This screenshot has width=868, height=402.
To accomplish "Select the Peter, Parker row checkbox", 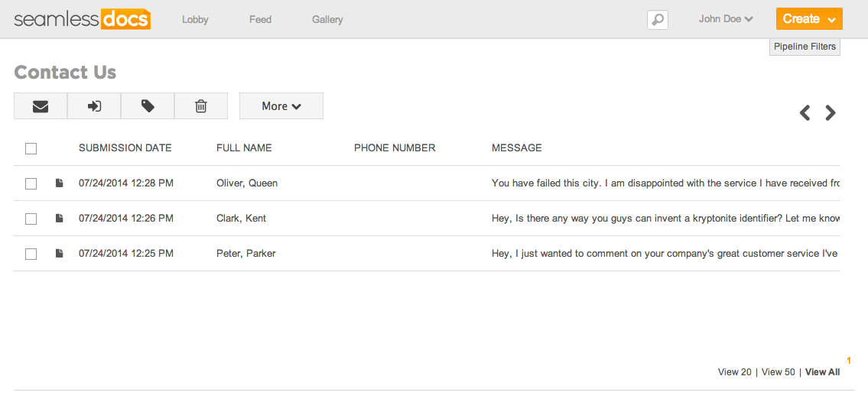I will [31, 254].
